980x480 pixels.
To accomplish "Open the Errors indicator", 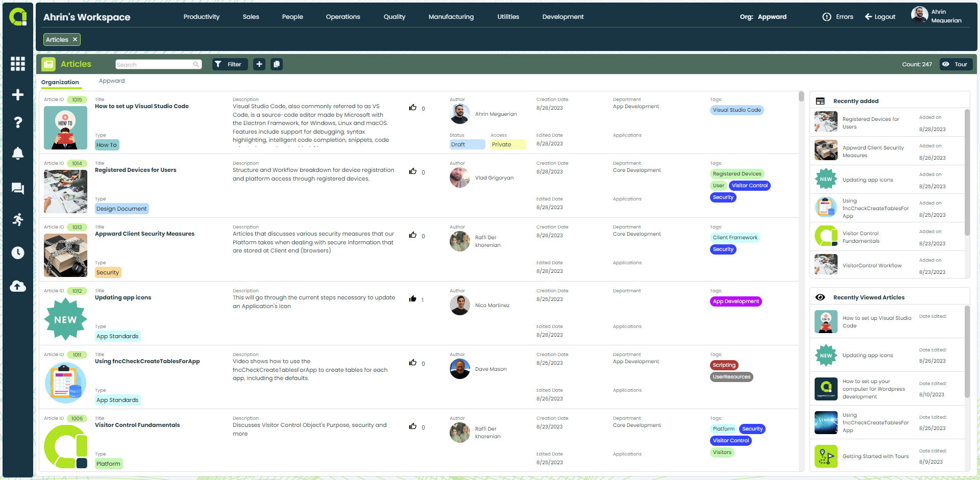I will pyautogui.click(x=838, y=17).
